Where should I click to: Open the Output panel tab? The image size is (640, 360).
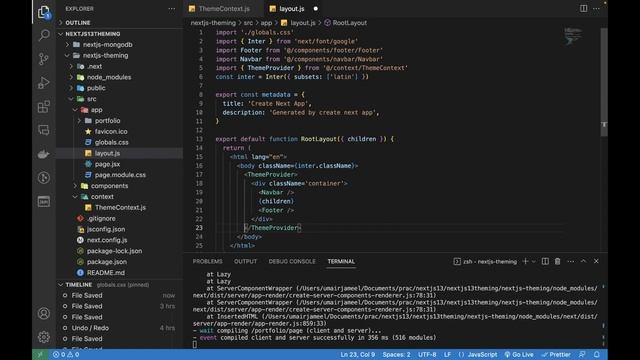245,261
